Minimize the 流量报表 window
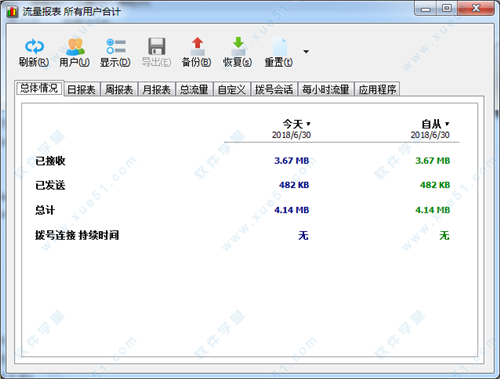This screenshot has height=379, width=500. coord(426,9)
